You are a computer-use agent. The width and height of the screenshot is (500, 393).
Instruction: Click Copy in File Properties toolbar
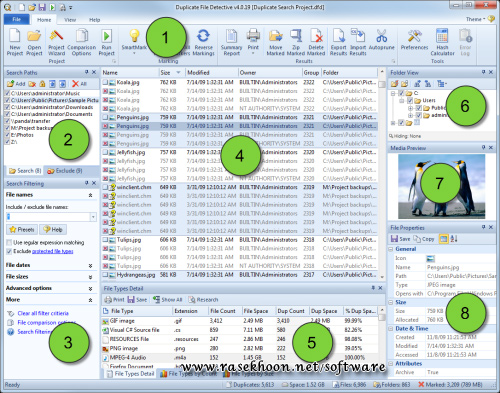click(424, 239)
